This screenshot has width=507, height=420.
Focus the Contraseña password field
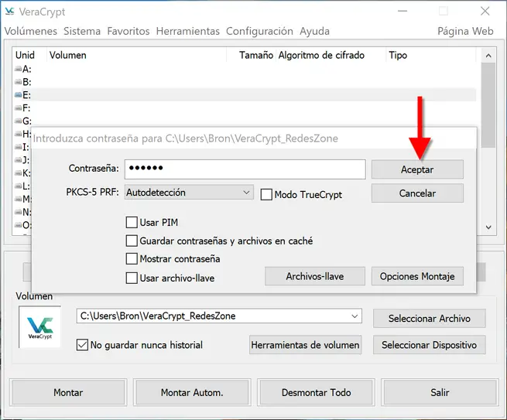[x=245, y=169]
